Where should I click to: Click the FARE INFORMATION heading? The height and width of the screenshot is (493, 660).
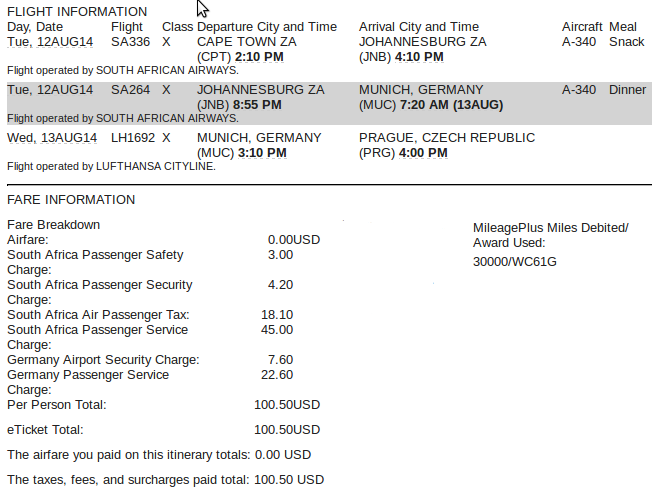[71, 200]
